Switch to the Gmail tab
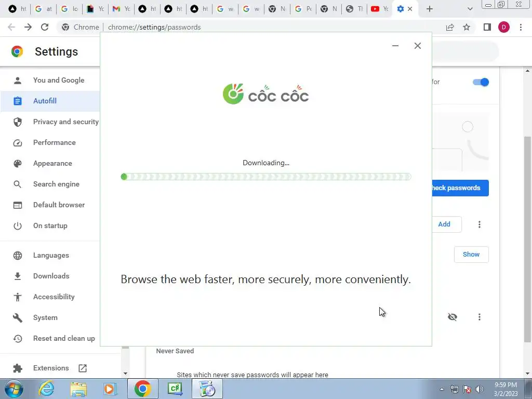Screen dimensions: 532x399 pos(121,9)
